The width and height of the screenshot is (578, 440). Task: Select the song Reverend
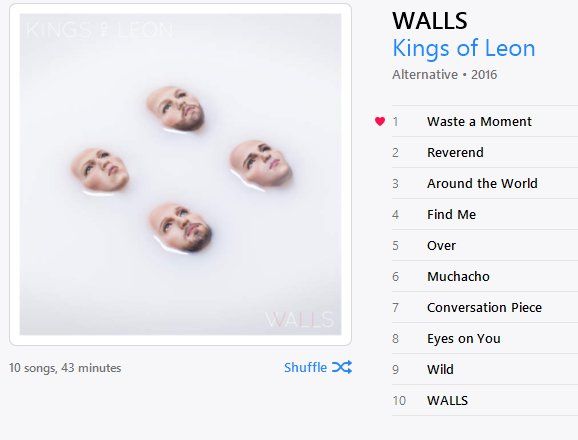click(455, 153)
